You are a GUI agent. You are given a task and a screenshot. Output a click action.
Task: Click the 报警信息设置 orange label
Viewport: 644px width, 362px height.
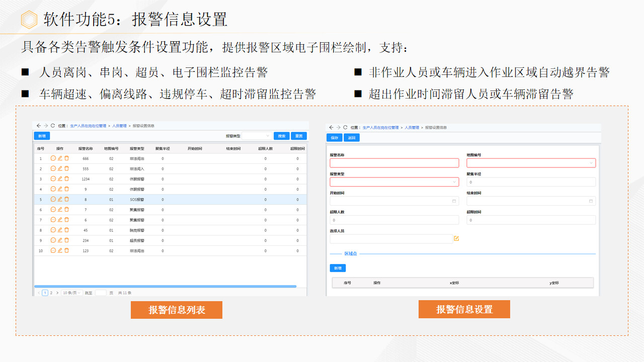[464, 309]
